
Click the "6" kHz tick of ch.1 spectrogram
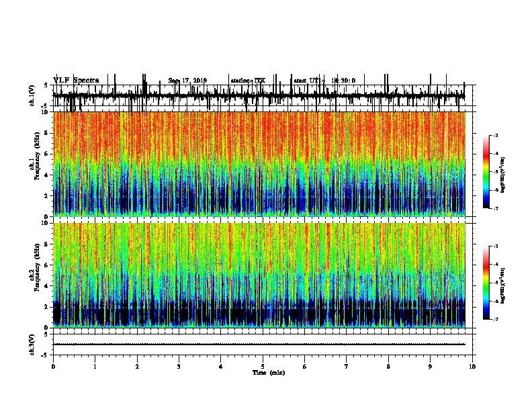(46, 154)
